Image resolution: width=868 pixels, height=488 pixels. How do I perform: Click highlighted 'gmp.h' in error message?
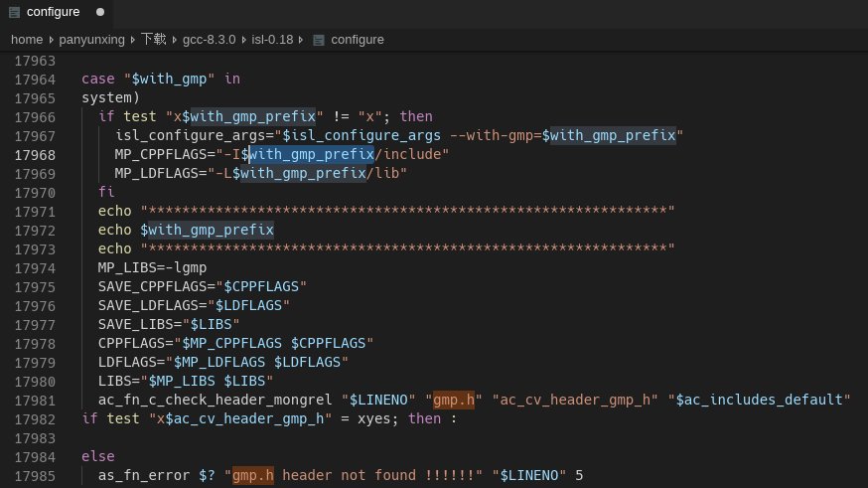tap(253, 475)
